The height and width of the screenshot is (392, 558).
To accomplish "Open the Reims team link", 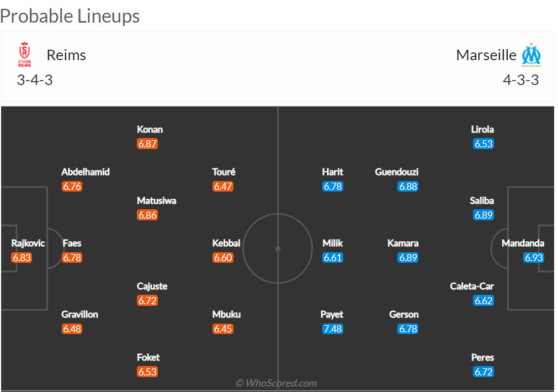I will point(66,55).
